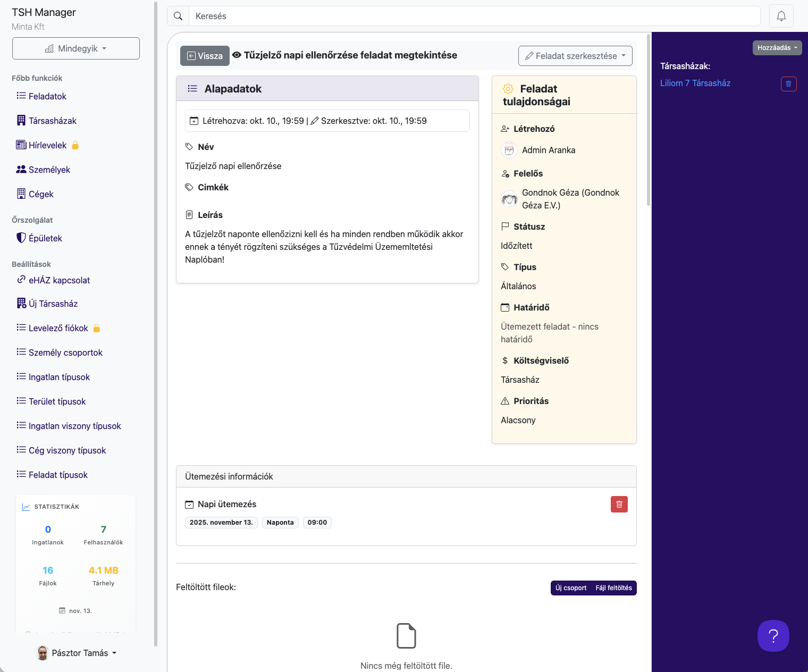Viewport: 808px width, 672px height.
Task: Click Admin Aranka's avatar image
Action: pyautogui.click(x=509, y=150)
